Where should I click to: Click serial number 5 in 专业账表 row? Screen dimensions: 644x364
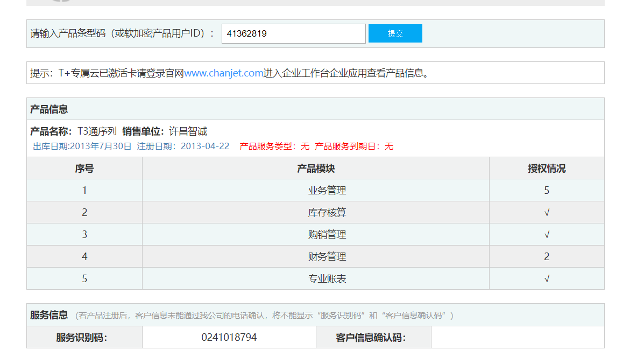coord(84,278)
